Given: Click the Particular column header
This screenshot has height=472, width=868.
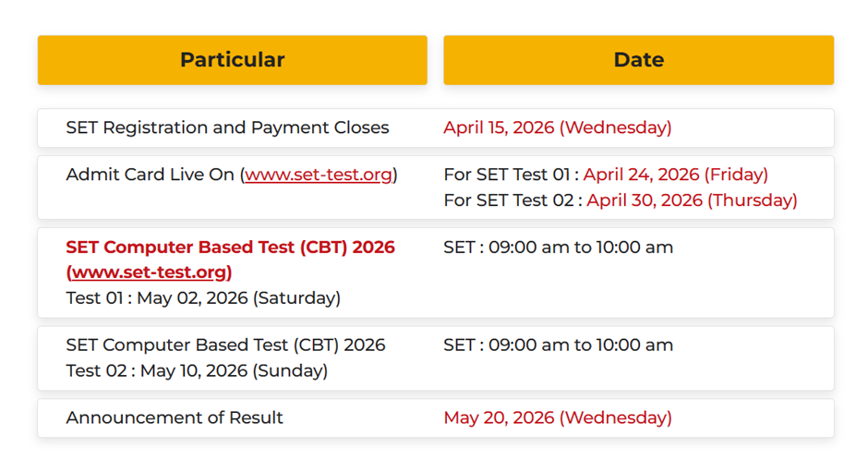Looking at the screenshot, I should pyautogui.click(x=232, y=60).
